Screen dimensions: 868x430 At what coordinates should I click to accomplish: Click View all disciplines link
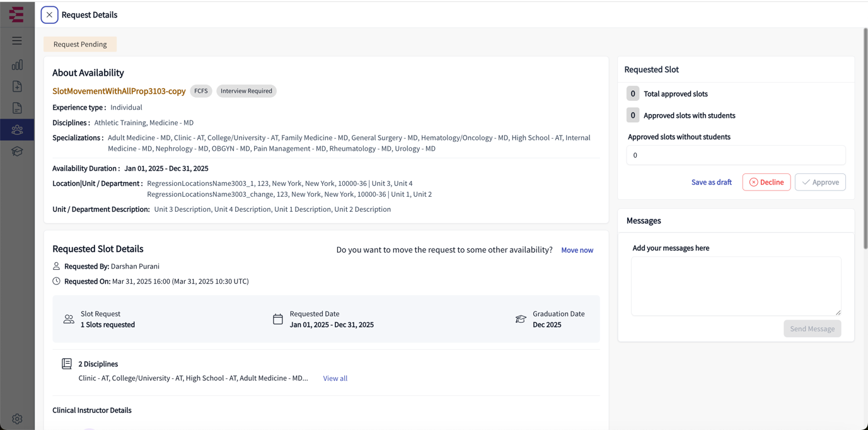pyautogui.click(x=335, y=378)
